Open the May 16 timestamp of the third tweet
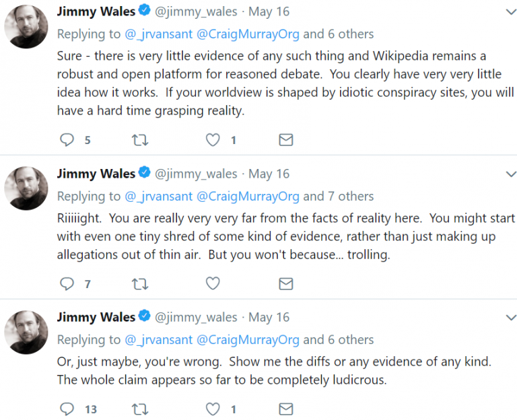This screenshot has width=517, height=420. [x=269, y=317]
